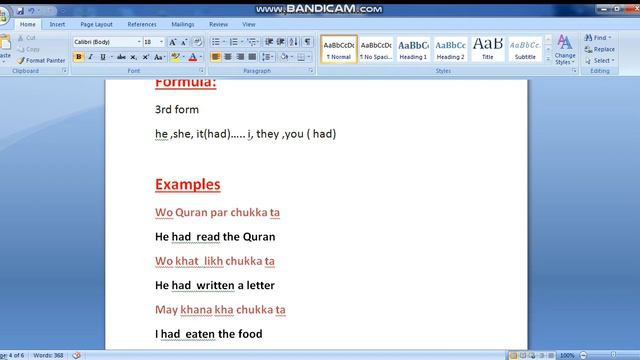Open the Change Case Aa dropdown
The image size is (640, 360).
tap(159, 57)
